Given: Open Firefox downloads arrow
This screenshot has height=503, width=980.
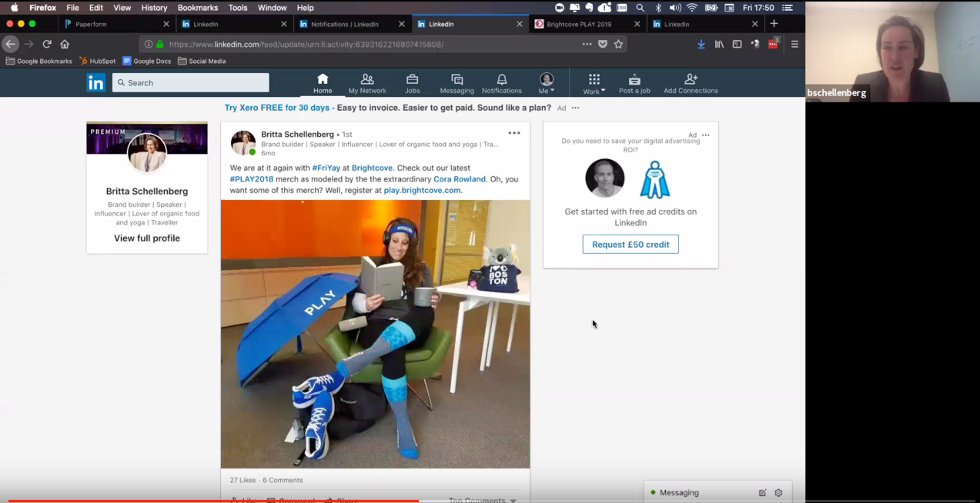Looking at the screenshot, I should [701, 44].
